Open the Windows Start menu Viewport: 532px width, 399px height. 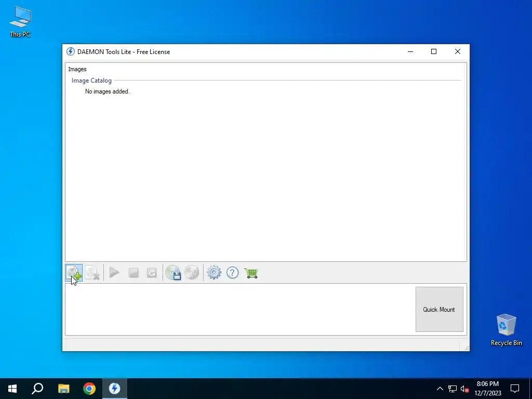tap(12, 389)
